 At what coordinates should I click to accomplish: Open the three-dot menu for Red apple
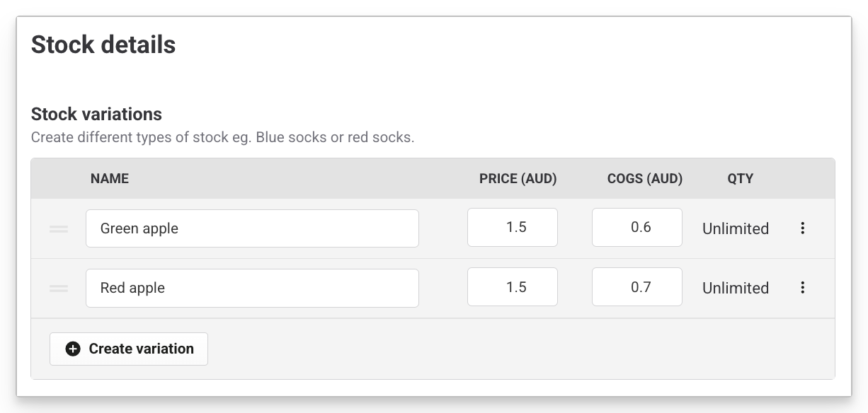[802, 287]
